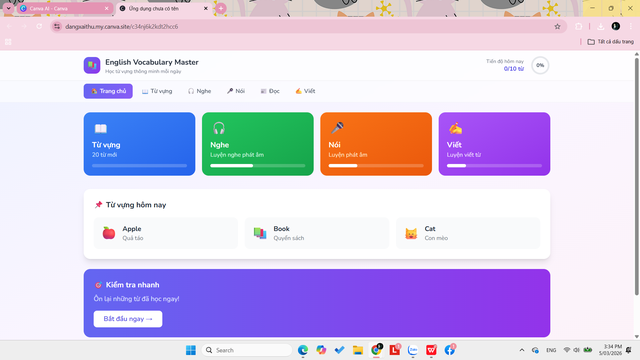Switch to the Nghe tab
The width and height of the screenshot is (640, 360).
pos(200,91)
